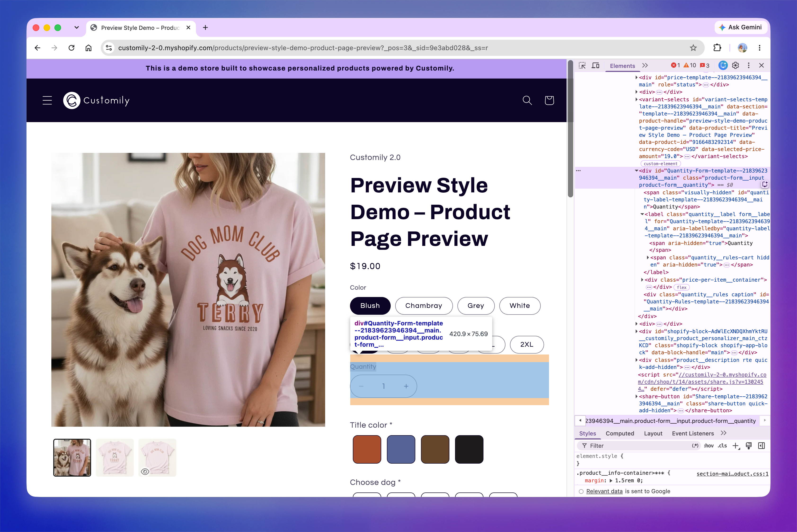This screenshot has height=532, width=797.
Task: Expand the margin shorthand property
Action: click(x=611, y=481)
